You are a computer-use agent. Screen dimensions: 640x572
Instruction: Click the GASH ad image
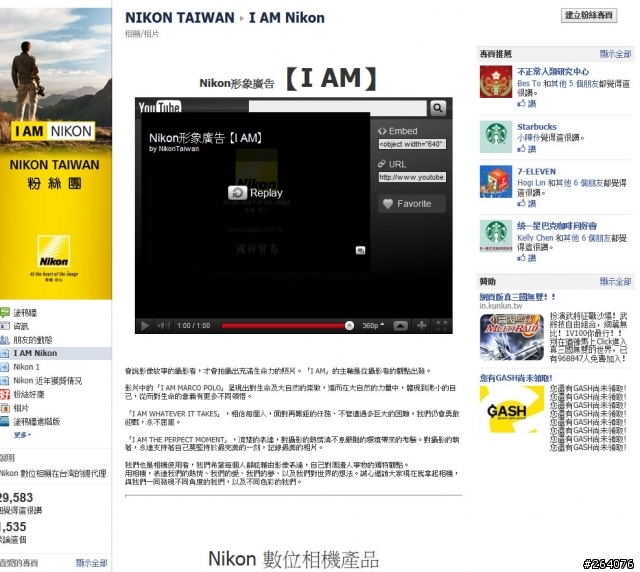(512, 409)
